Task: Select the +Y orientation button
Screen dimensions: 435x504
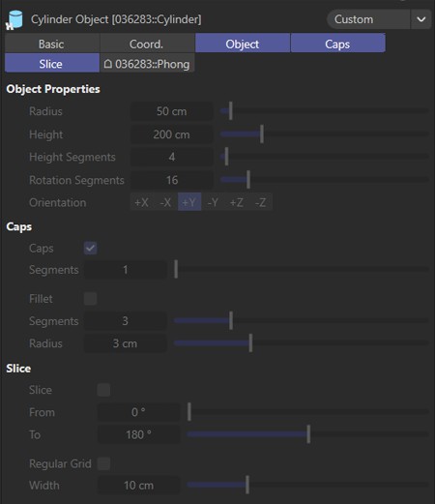Action: 189,202
